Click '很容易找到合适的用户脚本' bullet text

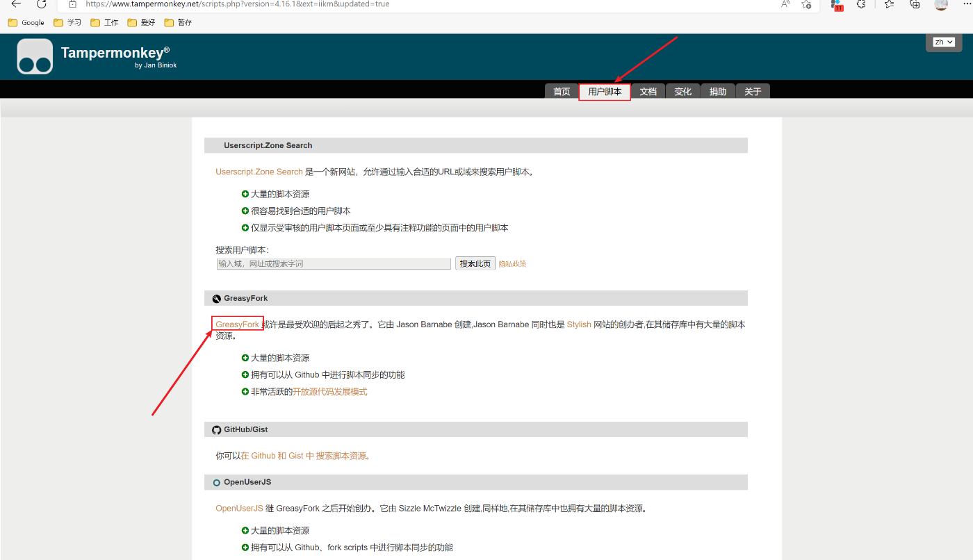coord(301,211)
